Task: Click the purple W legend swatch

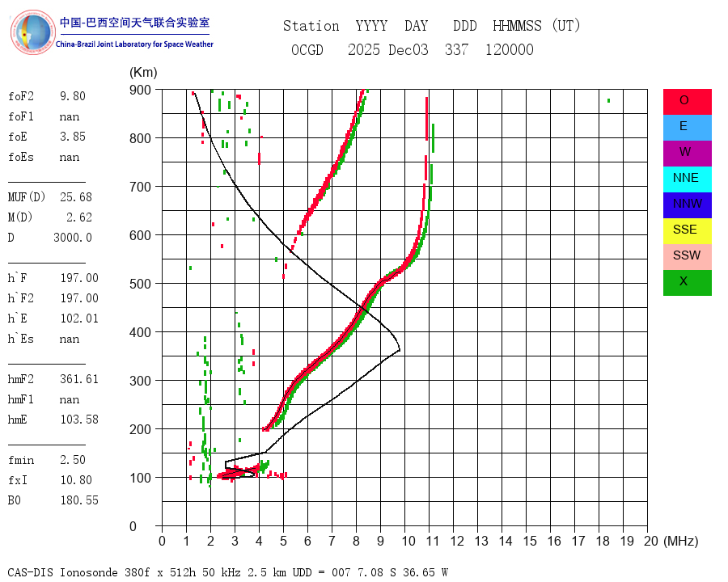Action: click(x=687, y=154)
